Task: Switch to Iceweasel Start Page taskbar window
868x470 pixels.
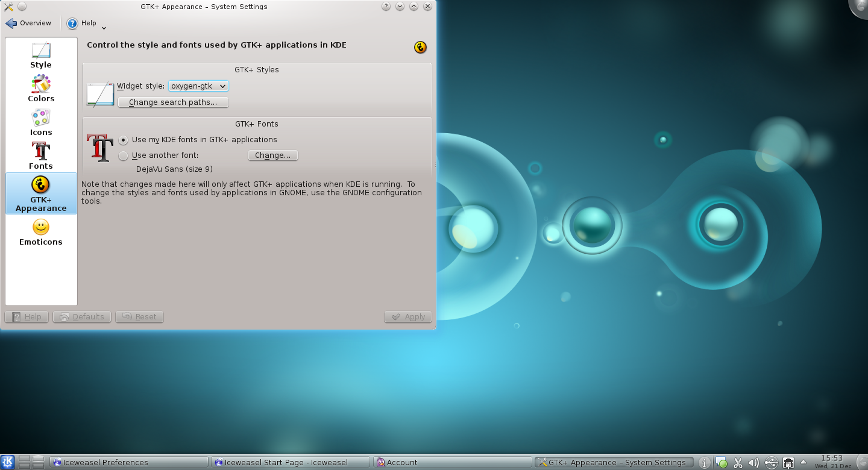Action: (291, 463)
